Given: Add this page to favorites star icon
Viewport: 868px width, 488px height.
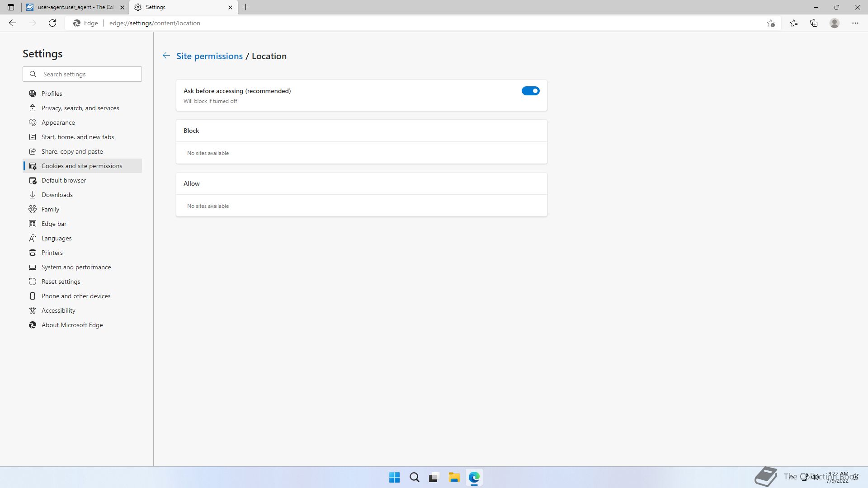Looking at the screenshot, I should (771, 23).
